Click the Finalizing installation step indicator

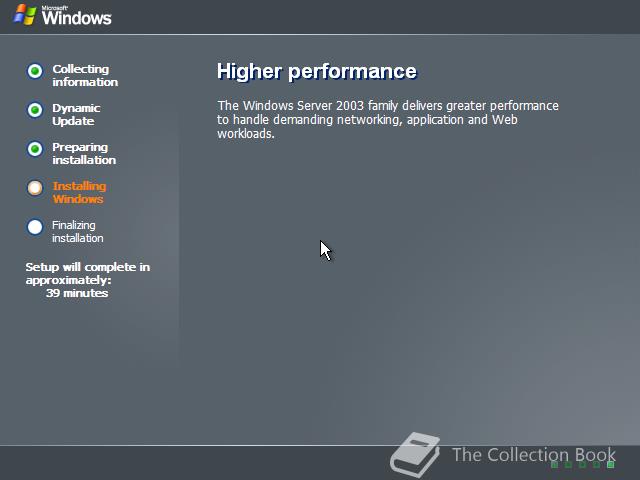click(35, 227)
